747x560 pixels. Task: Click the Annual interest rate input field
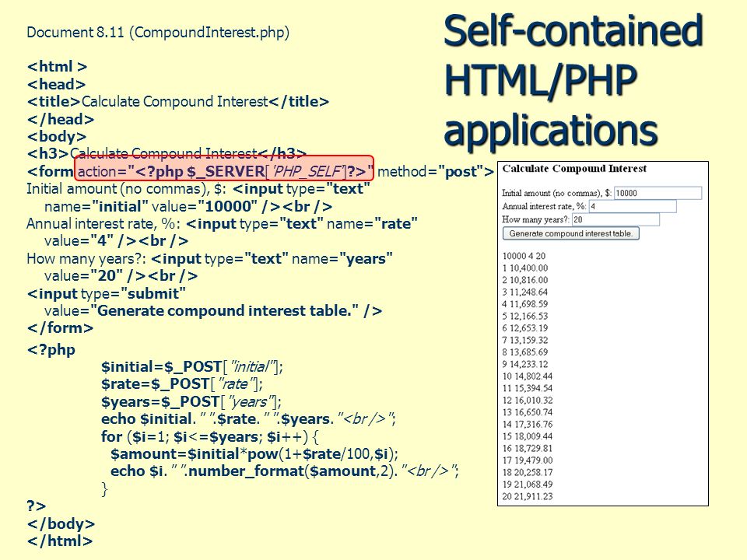633,206
